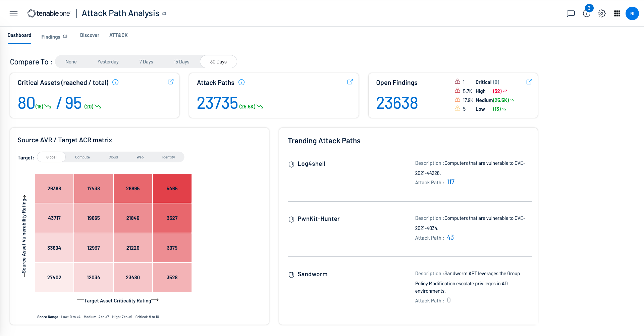Open Sandworm attack path count 0

coord(449,300)
